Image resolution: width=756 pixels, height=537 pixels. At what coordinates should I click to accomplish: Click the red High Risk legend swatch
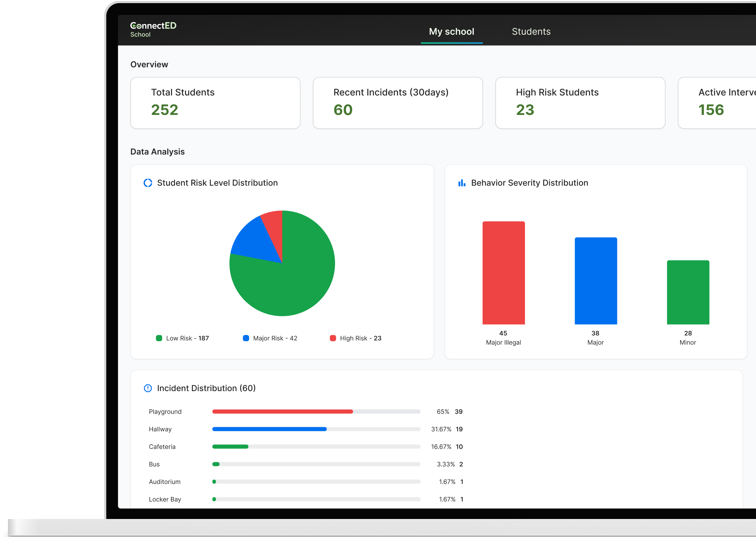(x=333, y=338)
